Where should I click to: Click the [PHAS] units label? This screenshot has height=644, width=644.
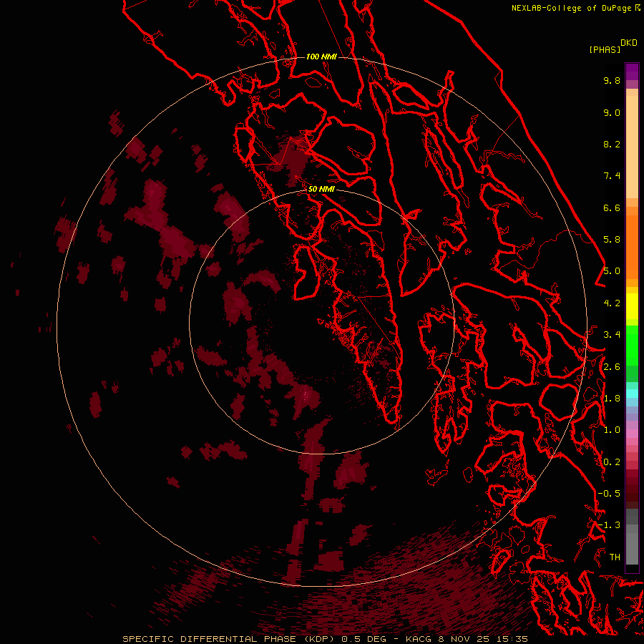605,49
